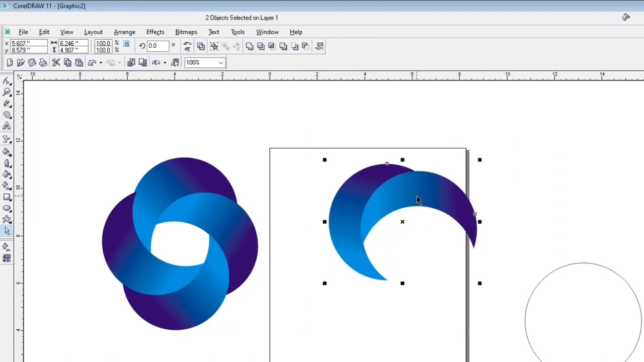
Task: Select the Zoom tool magnifier
Action: click(x=7, y=92)
